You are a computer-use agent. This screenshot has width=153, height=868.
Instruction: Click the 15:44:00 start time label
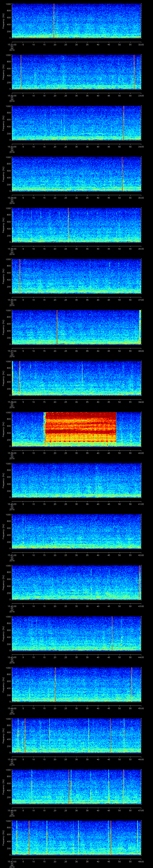click(x=12, y=708)
